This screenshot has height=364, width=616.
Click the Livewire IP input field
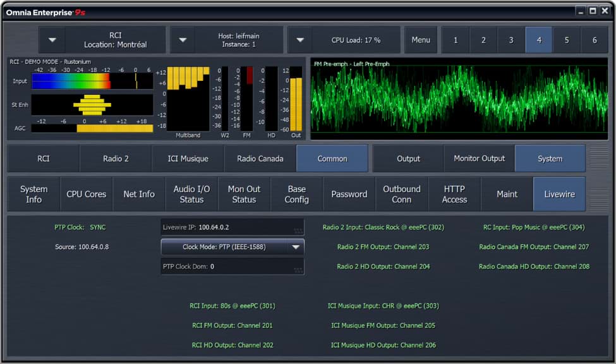[232, 227]
